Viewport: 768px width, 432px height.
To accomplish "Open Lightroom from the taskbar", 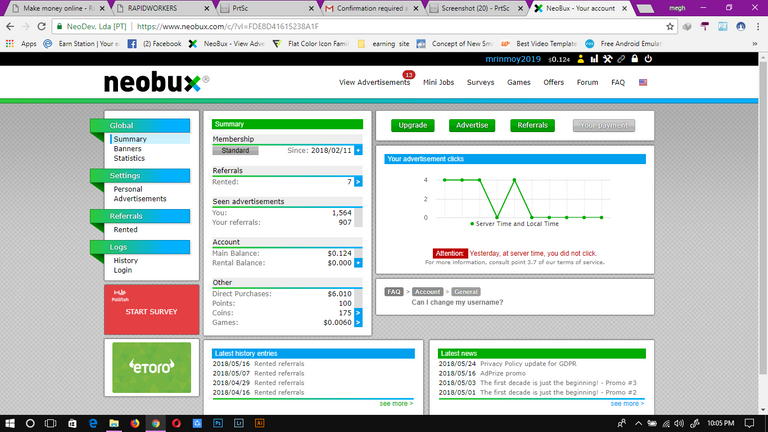I will 239,423.
